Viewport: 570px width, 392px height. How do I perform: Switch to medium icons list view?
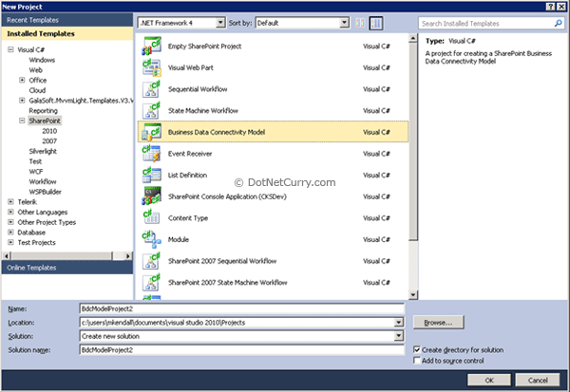coord(376,23)
